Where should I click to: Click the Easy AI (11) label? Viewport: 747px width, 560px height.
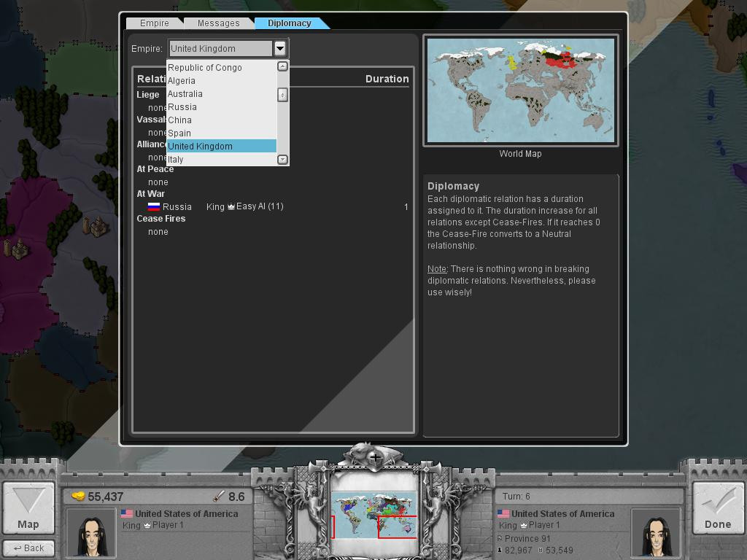(260, 206)
